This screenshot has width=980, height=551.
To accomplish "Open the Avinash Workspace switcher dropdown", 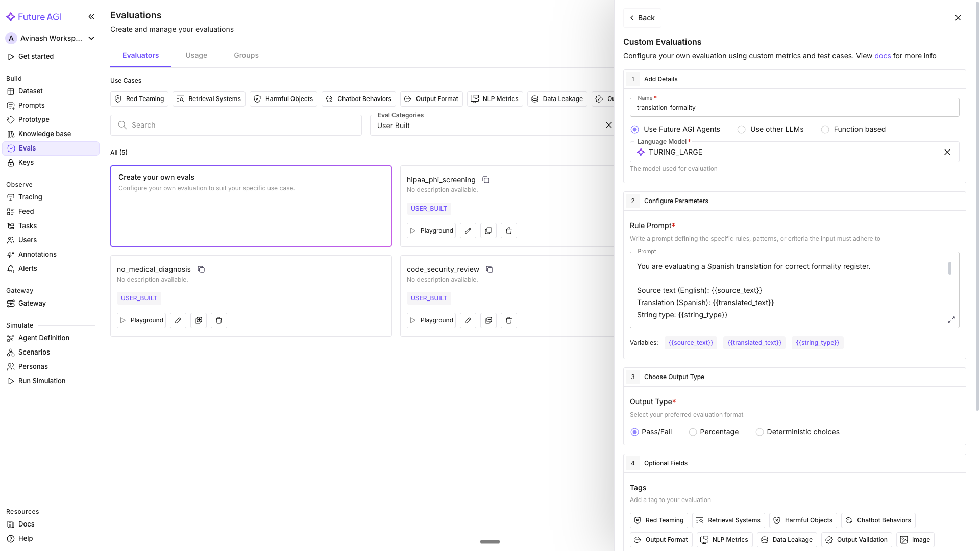I will pyautogui.click(x=91, y=38).
